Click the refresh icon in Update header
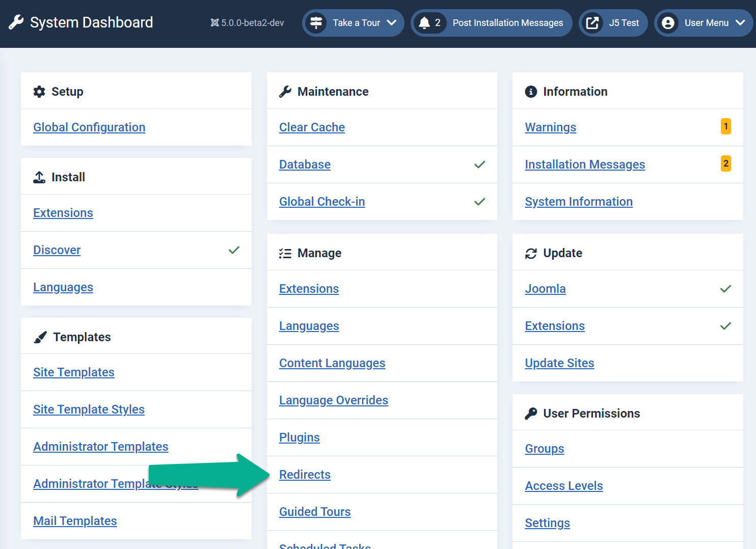The width and height of the screenshot is (756, 549). pos(531,253)
